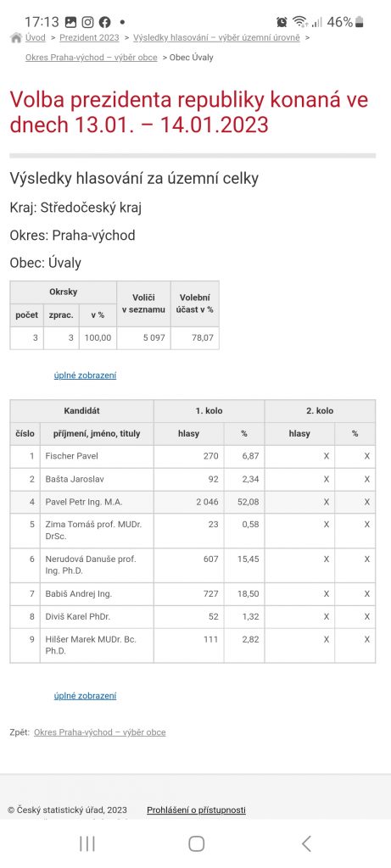Tap the Android back arrow button

[306, 843]
